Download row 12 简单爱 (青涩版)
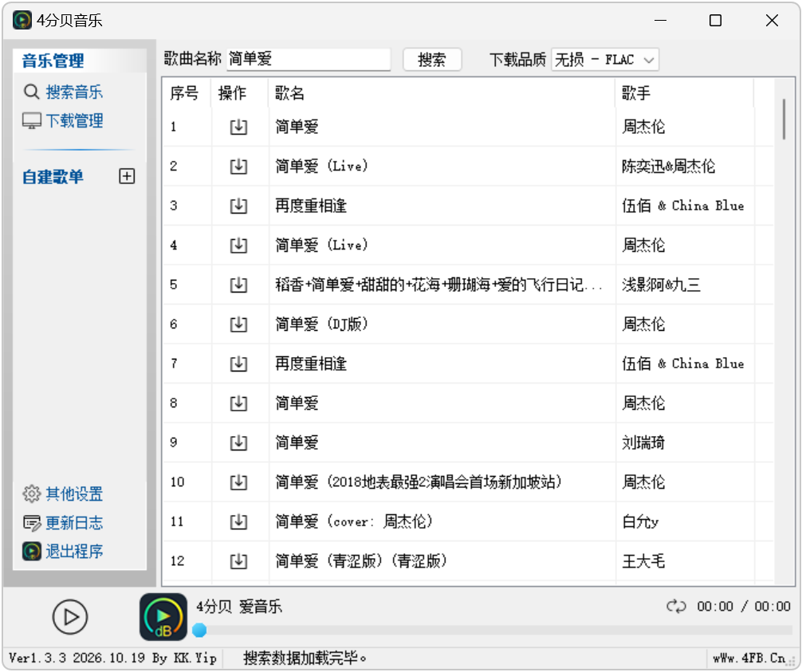 (x=238, y=561)
